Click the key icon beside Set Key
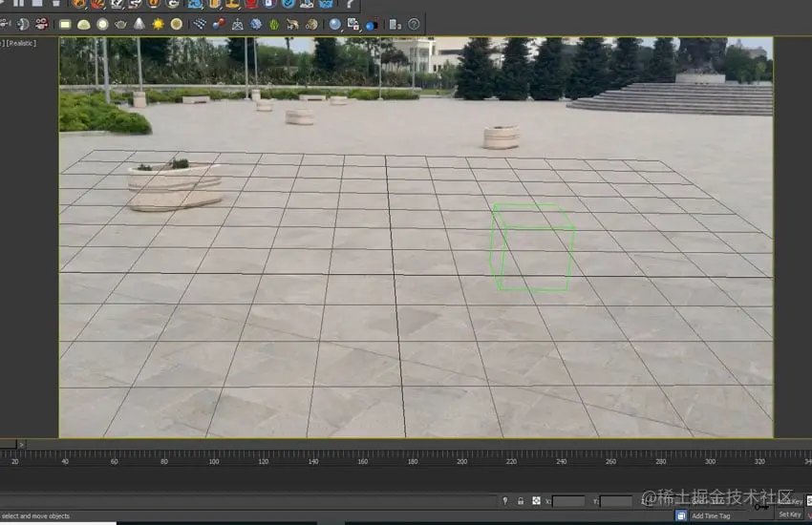 761,507
